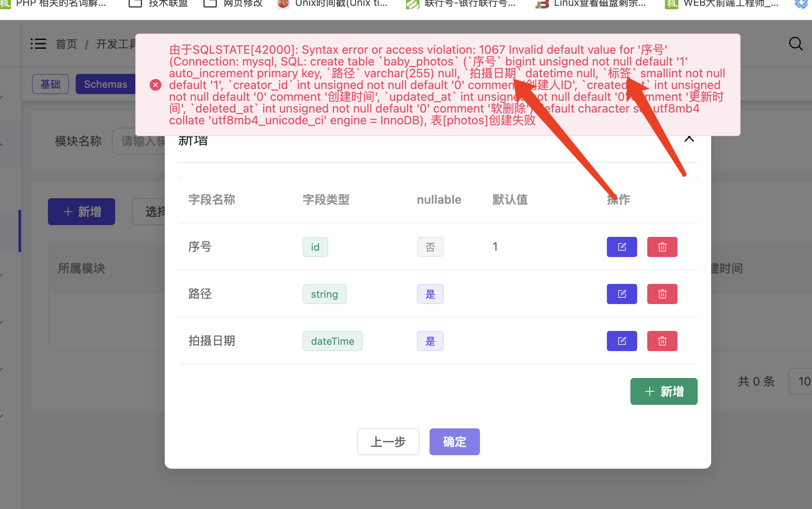Dismiss the SQLSTATE error banner via its icon
Screen dimensions: 812x509
[x=155, y=84]
